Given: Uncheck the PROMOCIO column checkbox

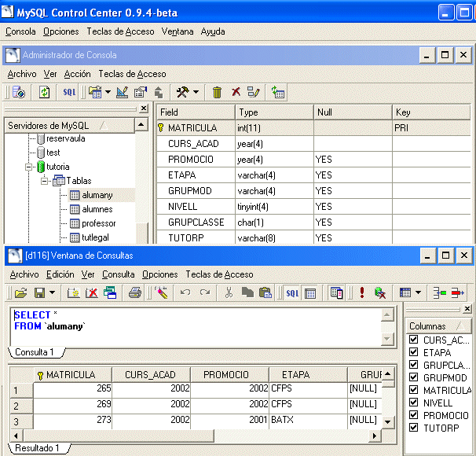Looking at the screenshot, I should coord(413,415).
